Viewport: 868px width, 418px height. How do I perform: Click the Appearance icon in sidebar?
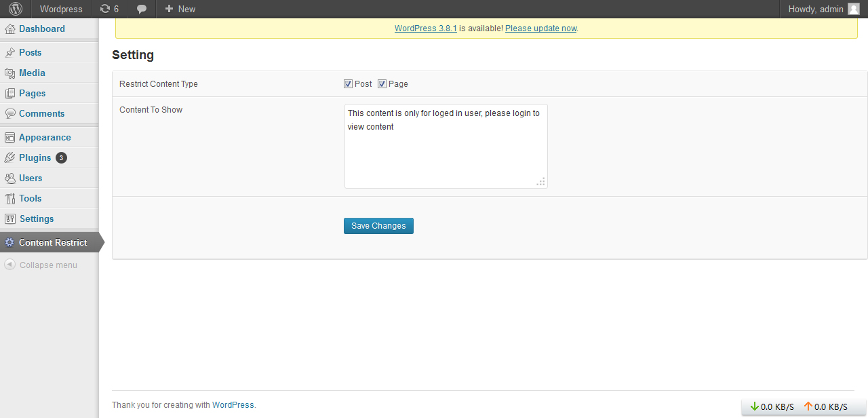pos(10,137)
